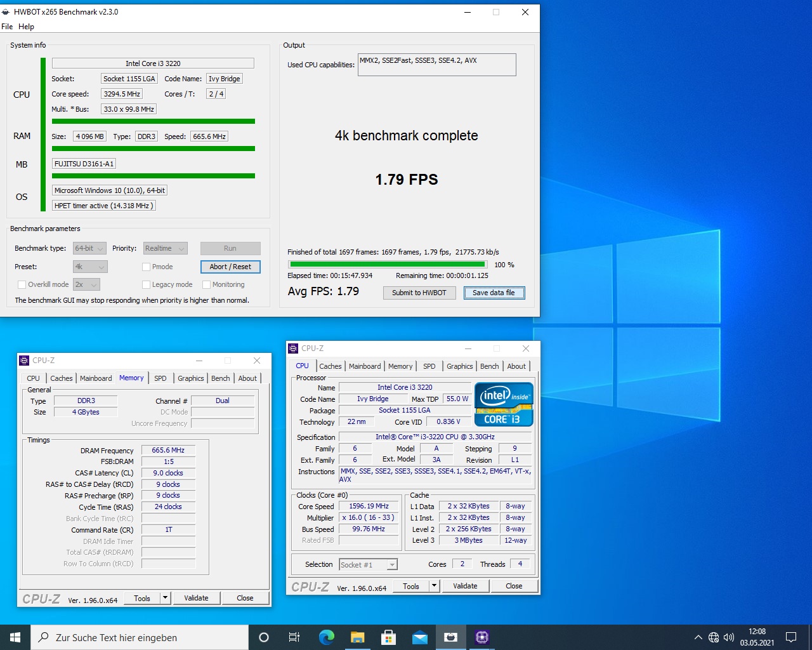Click the Intel Core i3 logo badge
Viewport: 812px width, 650px height.
coord(504,404)
